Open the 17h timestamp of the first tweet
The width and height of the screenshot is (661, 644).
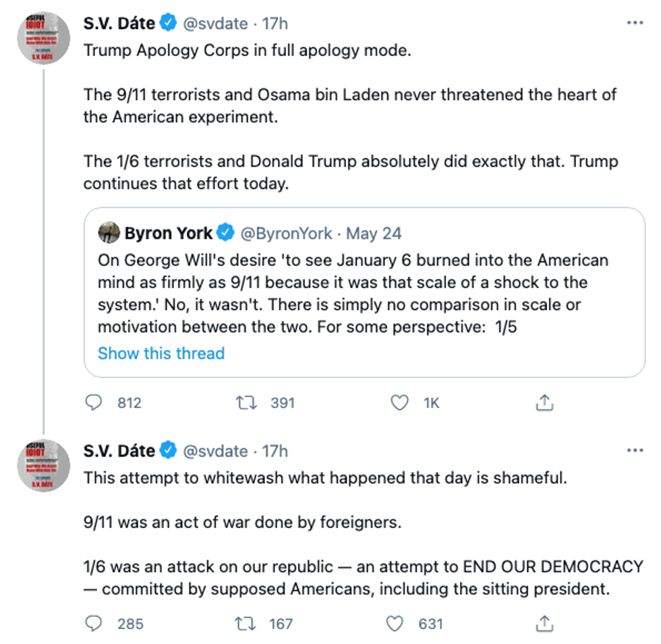point(275,23)
